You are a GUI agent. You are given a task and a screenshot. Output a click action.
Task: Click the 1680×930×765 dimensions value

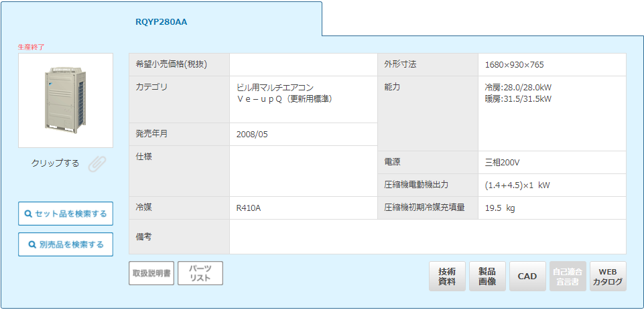pos(515,65)
